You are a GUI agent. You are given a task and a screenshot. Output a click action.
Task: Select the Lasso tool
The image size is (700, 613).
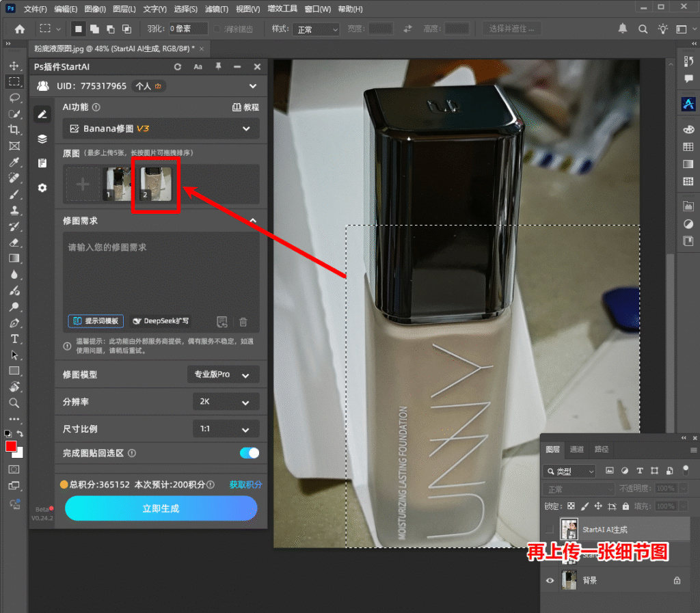tap(14, 98)
